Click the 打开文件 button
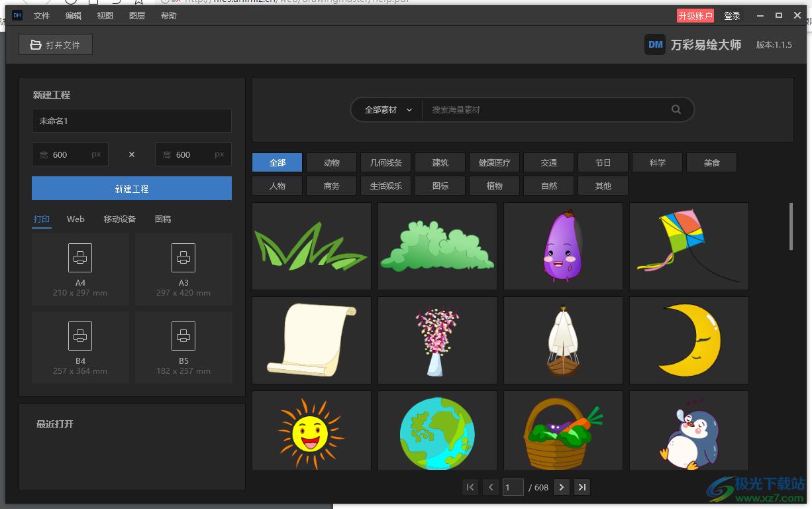Image resolution: width=812 pixels, height=509 pixels. click(56, 45)
